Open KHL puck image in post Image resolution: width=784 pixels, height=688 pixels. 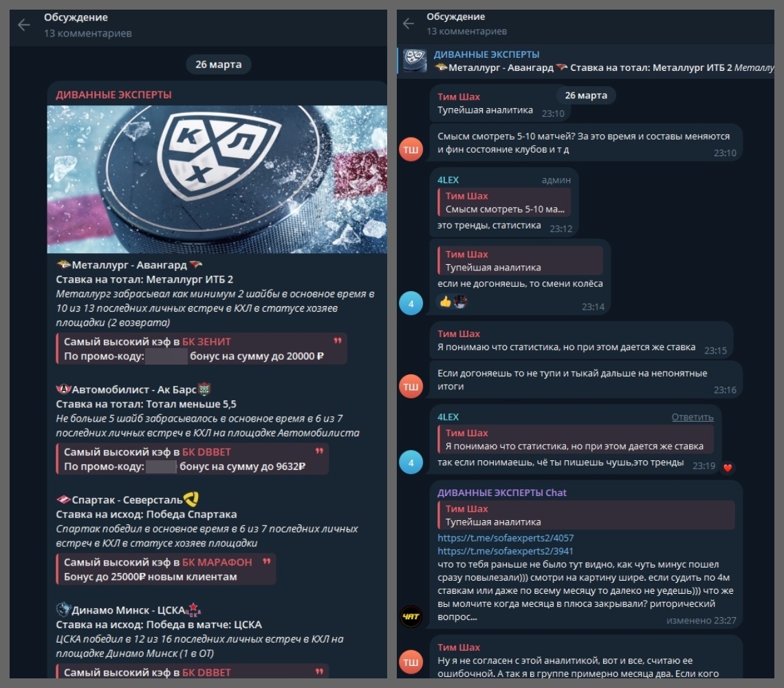pos(217,179)
